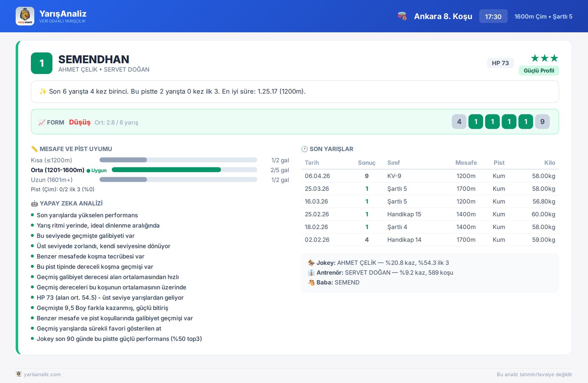Click the HP 73 rating pill

click(x=501, y=63)
